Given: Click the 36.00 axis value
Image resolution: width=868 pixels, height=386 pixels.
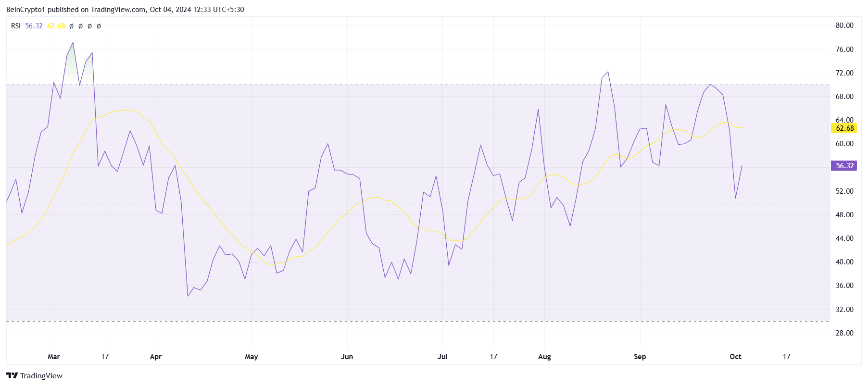Looking at the screenshot, I should [844, 286].
